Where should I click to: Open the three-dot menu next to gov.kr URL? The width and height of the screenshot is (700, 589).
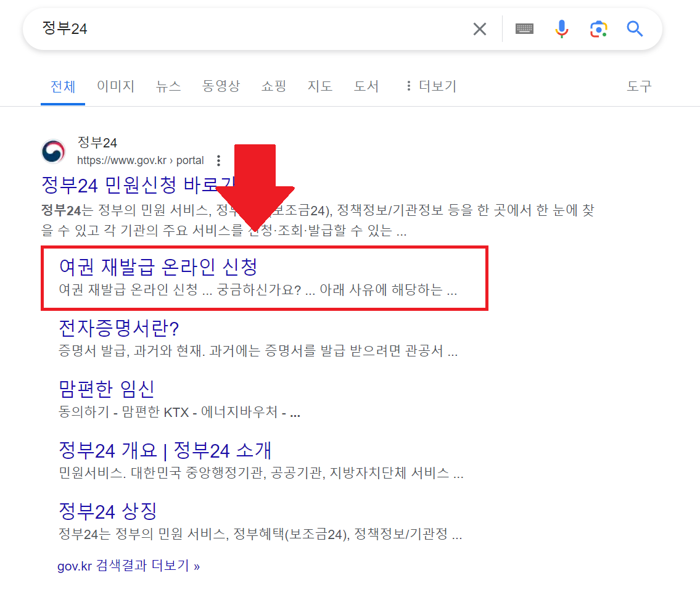point(219,160)
